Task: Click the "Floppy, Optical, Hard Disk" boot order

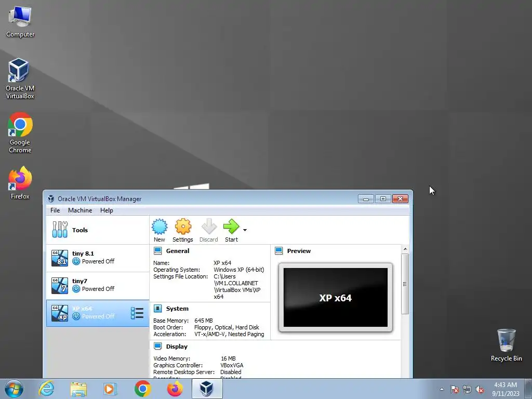Action: click(227, 327)
